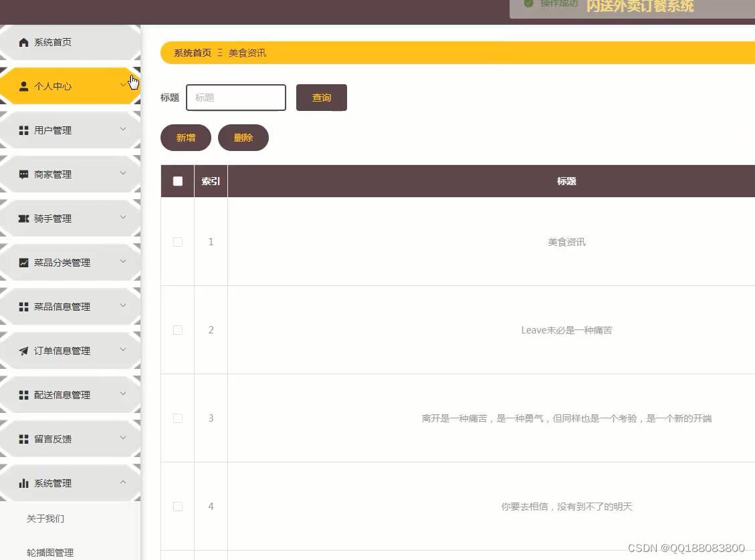Click the 美食资讯 breadcrumb text
Screen dimensions: 755x560
coord(247,53)
